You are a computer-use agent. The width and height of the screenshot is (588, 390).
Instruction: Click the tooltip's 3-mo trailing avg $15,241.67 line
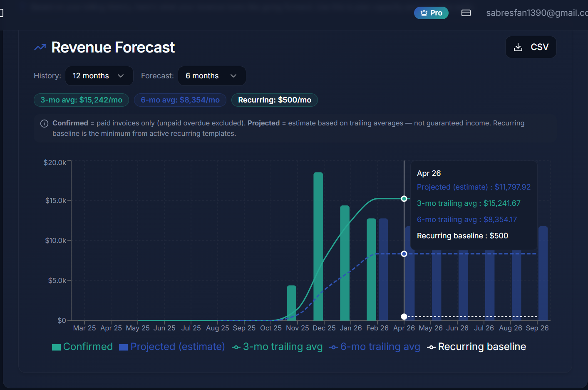(x=469, y=203)
